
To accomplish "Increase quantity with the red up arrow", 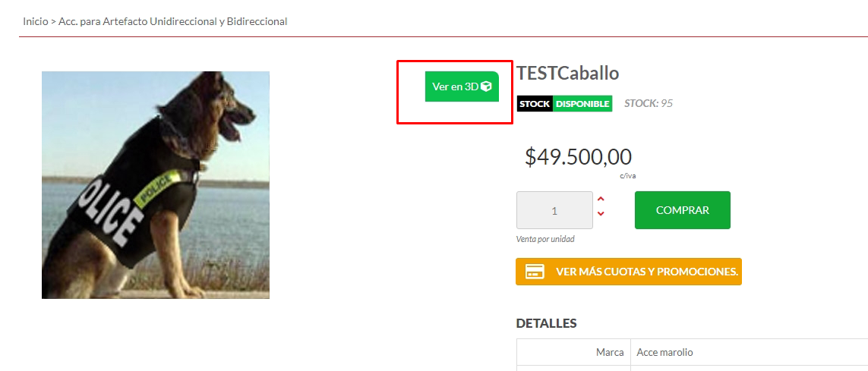I will tap(601, 199).
